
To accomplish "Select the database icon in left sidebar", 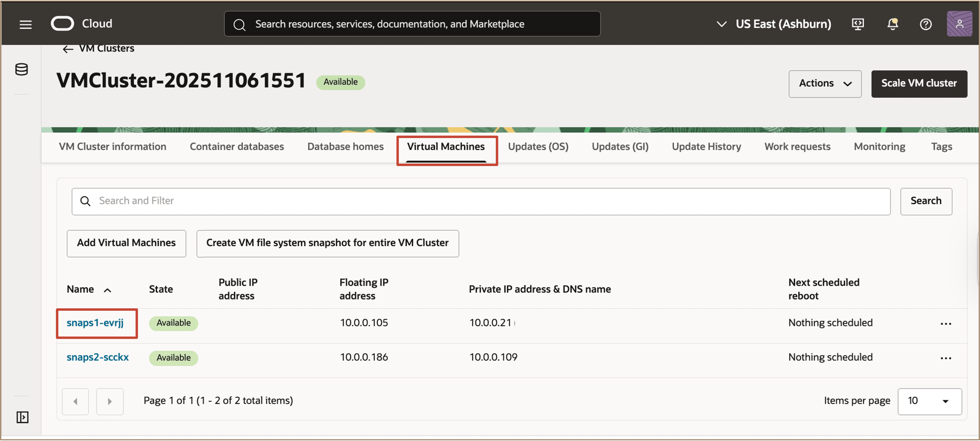I will tap(21, 69).
